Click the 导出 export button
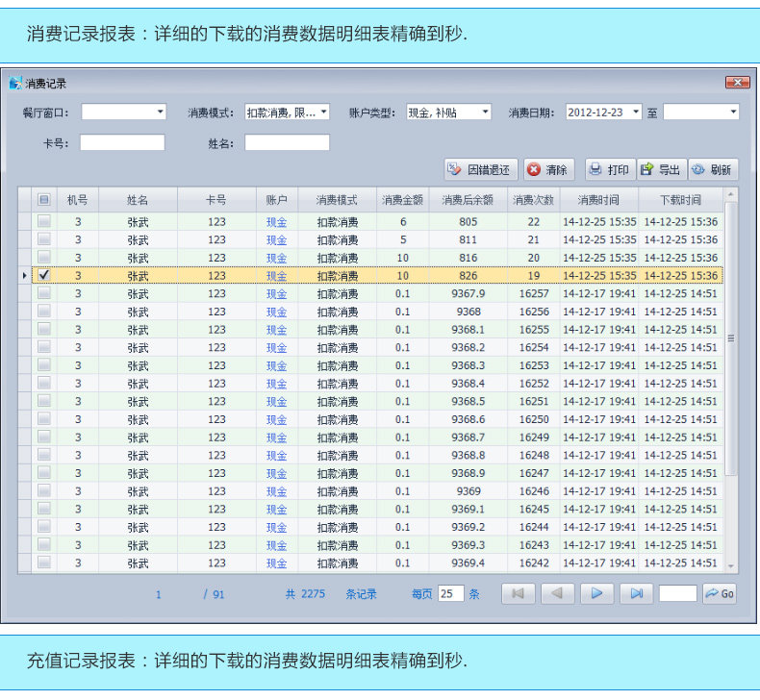 pos(662,169)
